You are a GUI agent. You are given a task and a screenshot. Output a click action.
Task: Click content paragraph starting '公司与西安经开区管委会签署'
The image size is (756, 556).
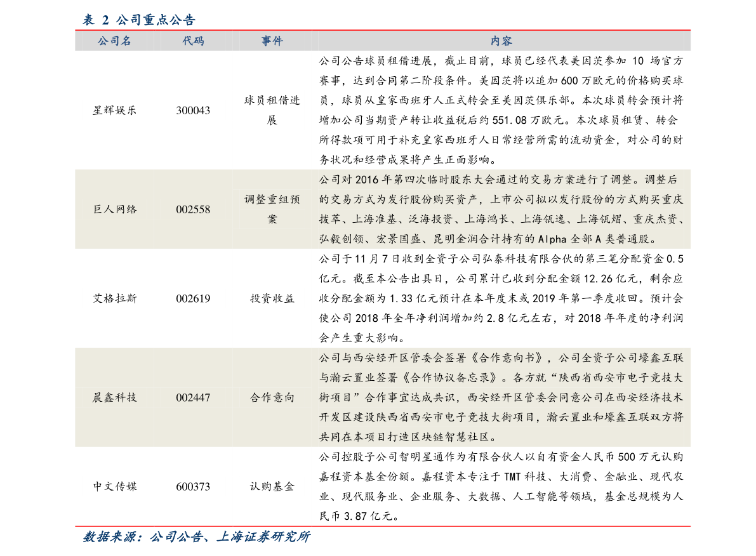(501, 397)
